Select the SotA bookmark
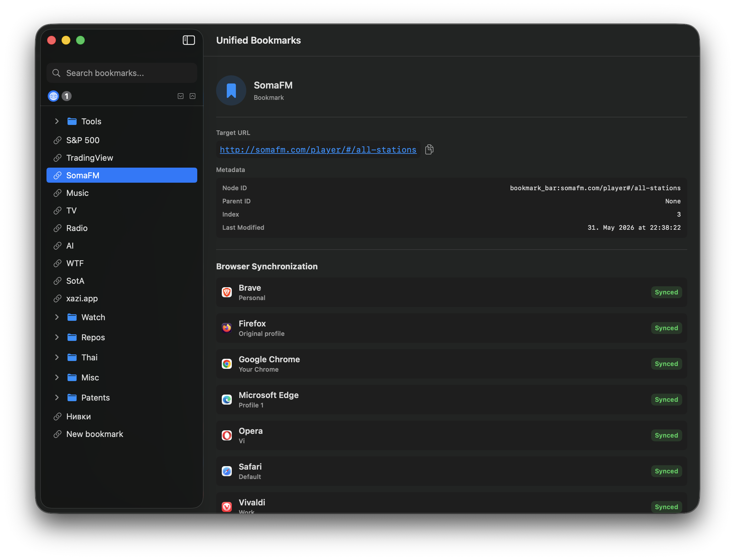735x560 pixels. (122, 281)
